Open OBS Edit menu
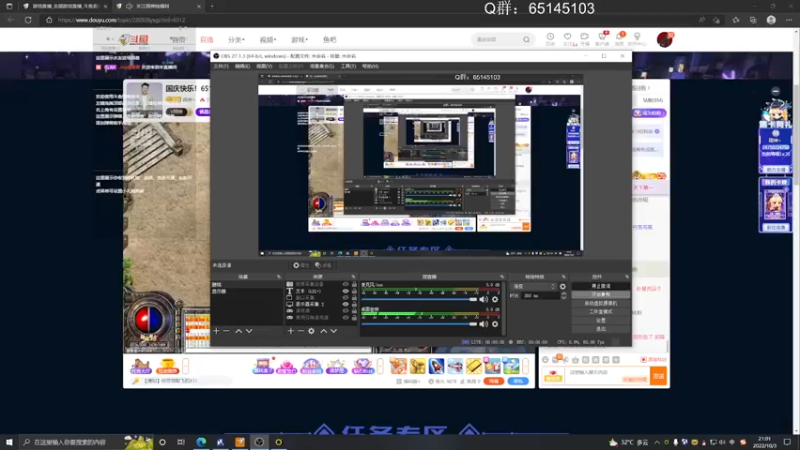This screenshot has height=450, width=800. tap(242, 66)
